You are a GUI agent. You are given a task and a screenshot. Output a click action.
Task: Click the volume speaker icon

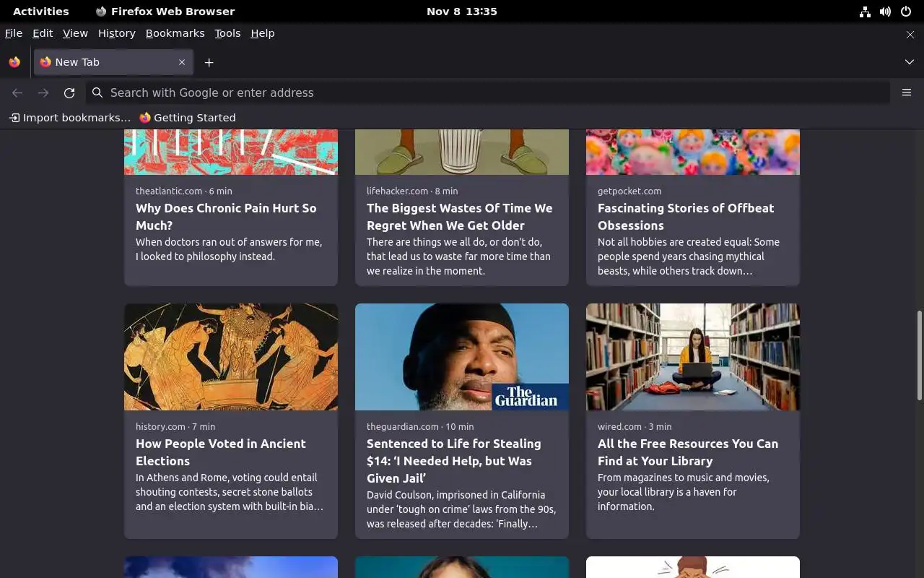click(885, 12)
